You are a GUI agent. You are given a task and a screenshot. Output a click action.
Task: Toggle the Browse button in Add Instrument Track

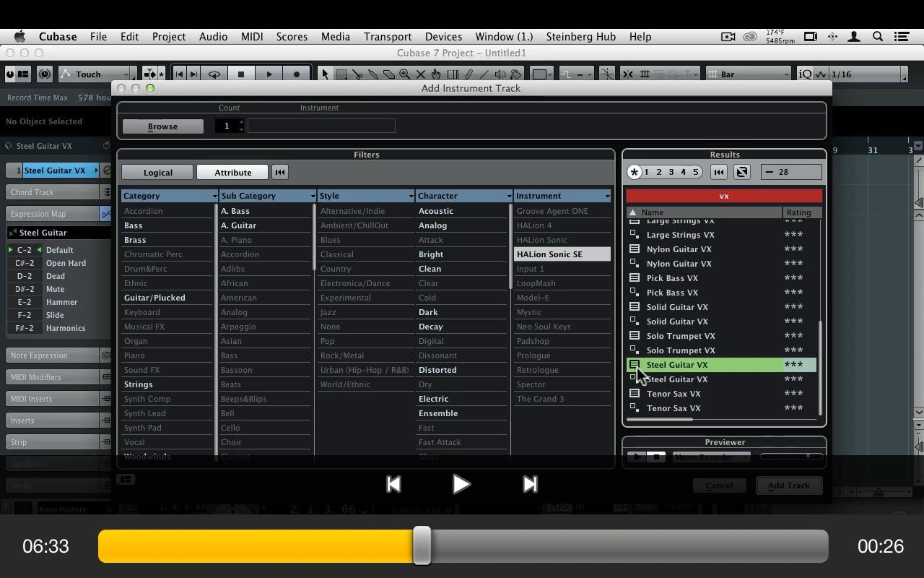[x=162, y=126]
